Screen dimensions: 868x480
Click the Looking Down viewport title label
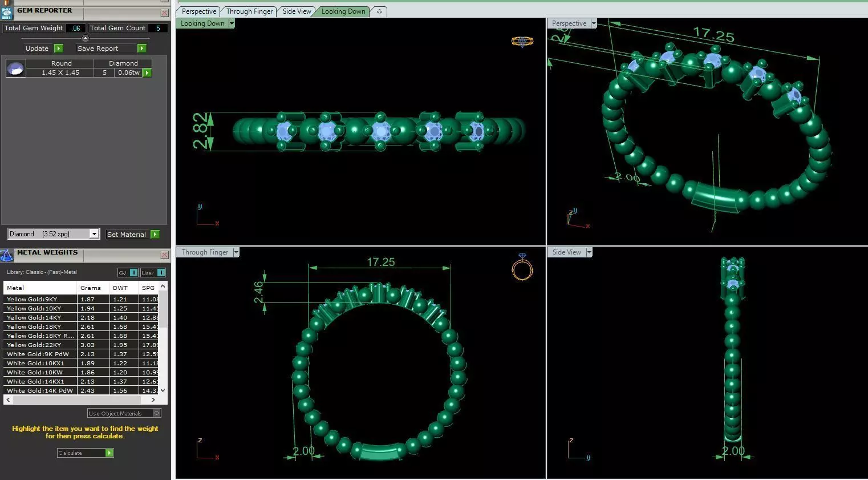[202, 23]
